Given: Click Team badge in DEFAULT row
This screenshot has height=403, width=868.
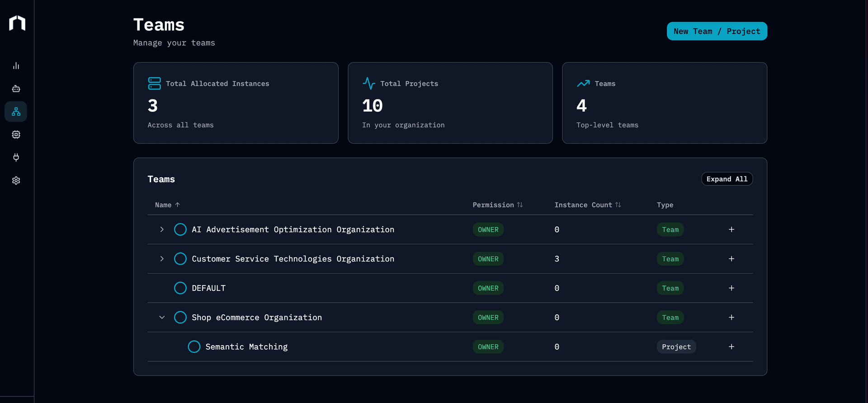Looking at the screenshot, I should click(x=670, y=288).
